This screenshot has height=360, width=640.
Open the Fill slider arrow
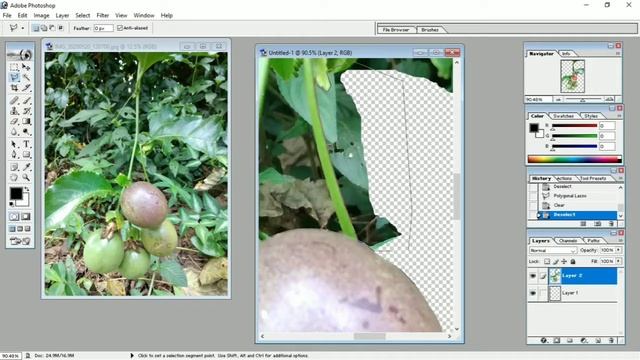619,261
